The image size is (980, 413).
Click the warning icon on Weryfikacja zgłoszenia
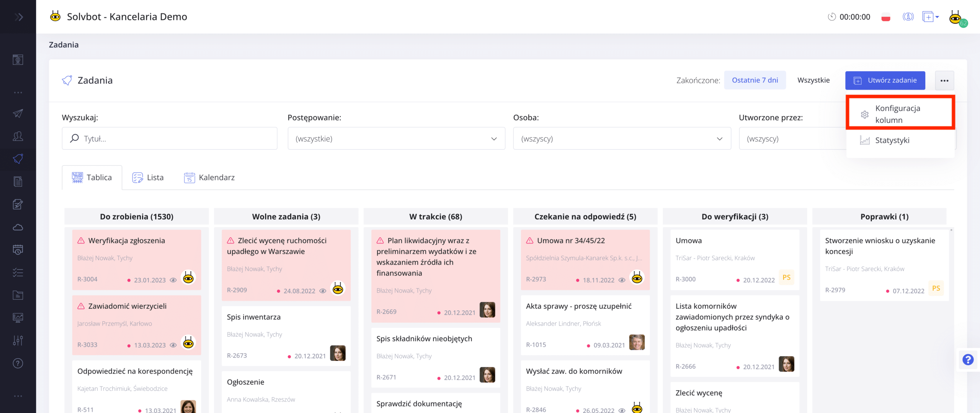click(81, 241)
